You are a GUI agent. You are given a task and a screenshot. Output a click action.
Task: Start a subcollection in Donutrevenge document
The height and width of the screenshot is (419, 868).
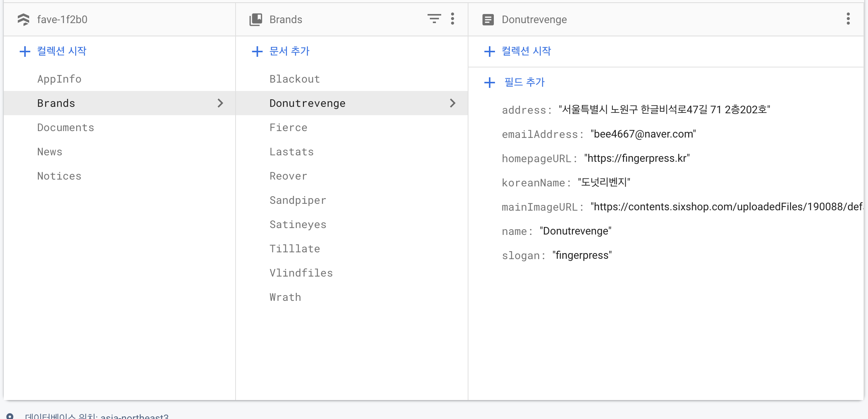[x=526, y=51]
